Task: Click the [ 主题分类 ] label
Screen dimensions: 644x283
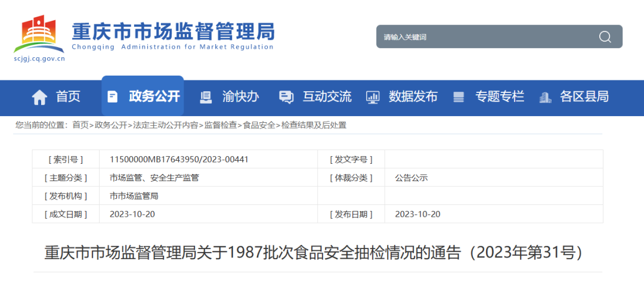Action: pyautogui.click(x=66, y=178)
